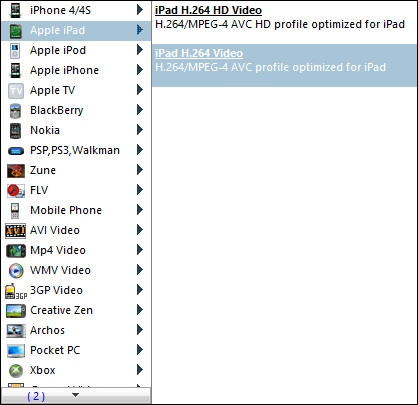The image size is (418, 405).
Task: Click the Mp4 Video icon
Action: click(16, 251)
